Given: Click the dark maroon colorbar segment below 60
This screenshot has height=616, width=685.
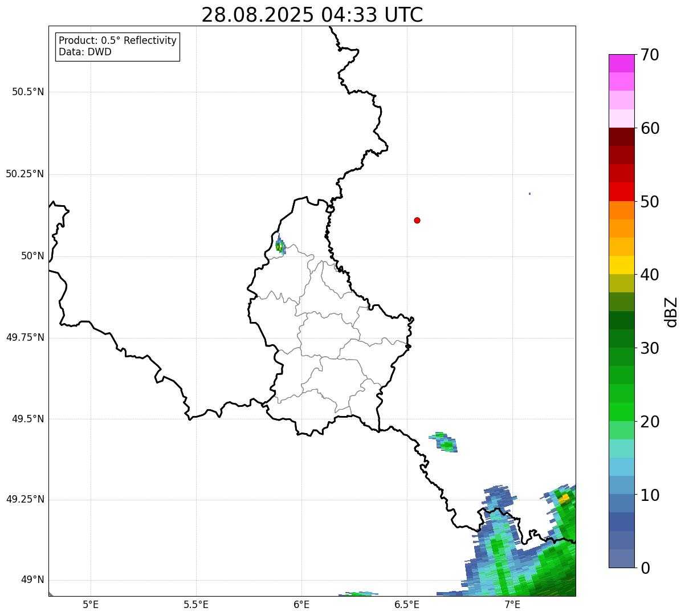Looking at the screenshot, I should click(x=621, y=137).
